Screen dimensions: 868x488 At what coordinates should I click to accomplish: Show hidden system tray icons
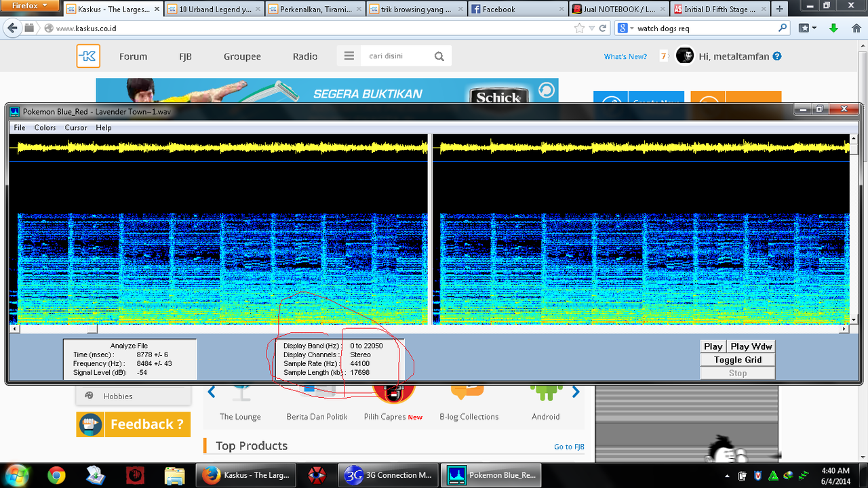(x=727, y=476)
